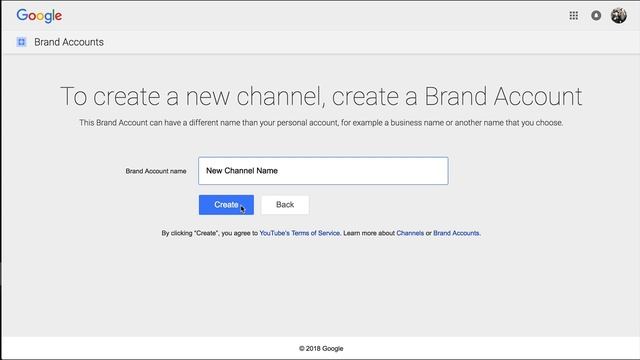This screenshot has width=640, height=360.
Task: Open the Channels help link
Action: [x=410, y=233]
